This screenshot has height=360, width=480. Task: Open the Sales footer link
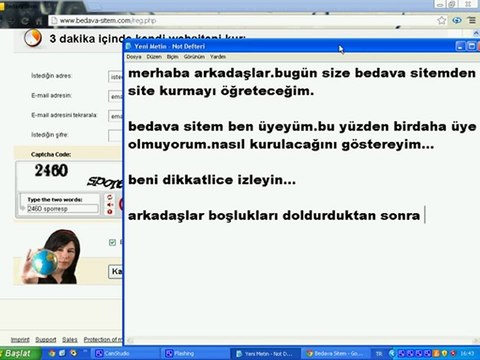(70, 340)
